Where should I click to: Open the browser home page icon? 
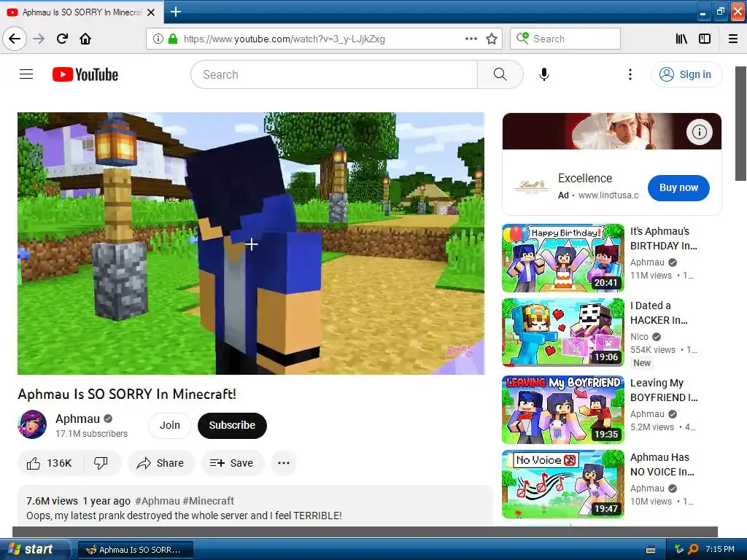(x=85, y=39)
